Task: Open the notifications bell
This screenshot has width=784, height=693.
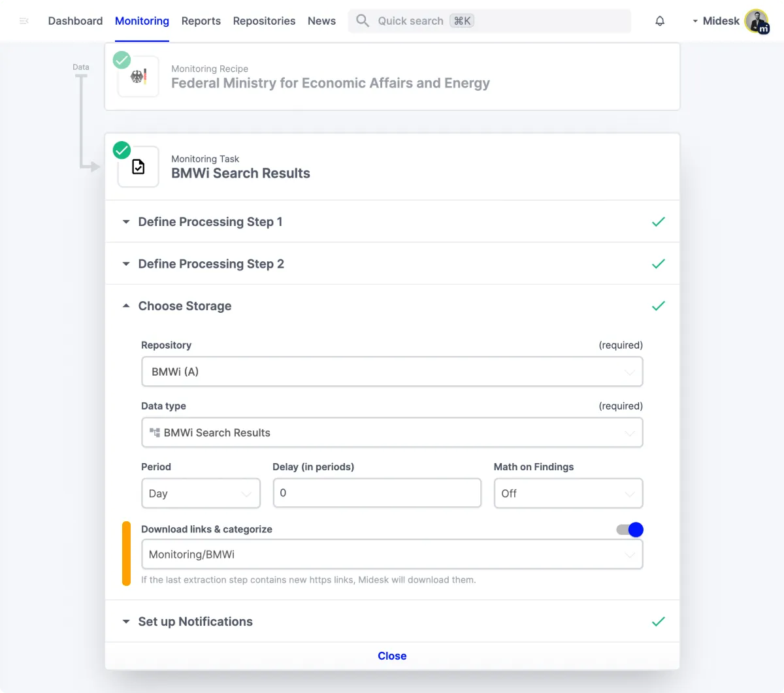Action: pos(660,21)
